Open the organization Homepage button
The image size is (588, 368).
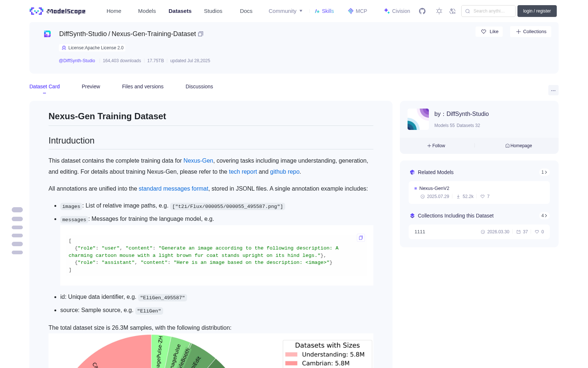[x=519, y=146]
